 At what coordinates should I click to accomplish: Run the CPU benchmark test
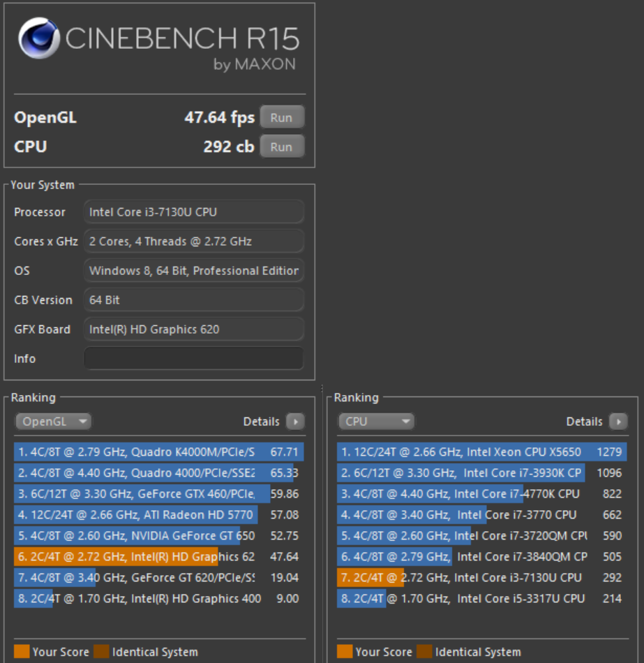click(x=281, y=147)
